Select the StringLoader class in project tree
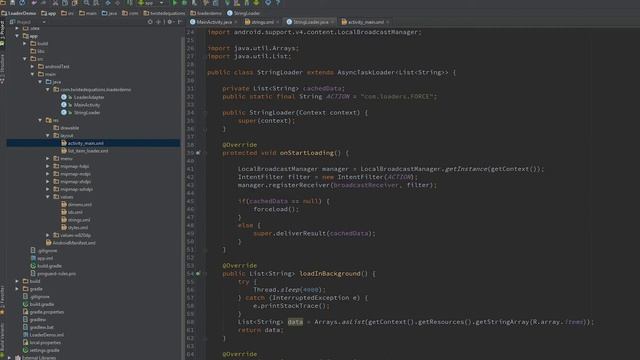640x360 pixels. pyautogui.click(x=80, y=112)
